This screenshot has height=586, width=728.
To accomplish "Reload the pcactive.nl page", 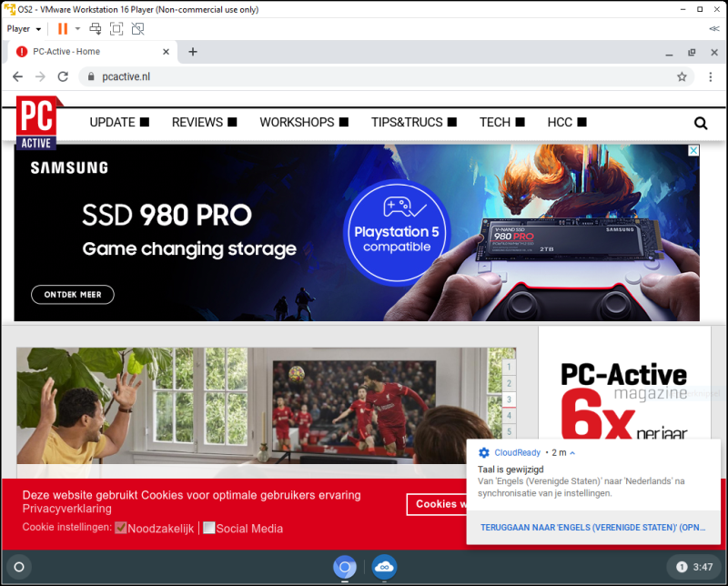I will coord(63,76).
